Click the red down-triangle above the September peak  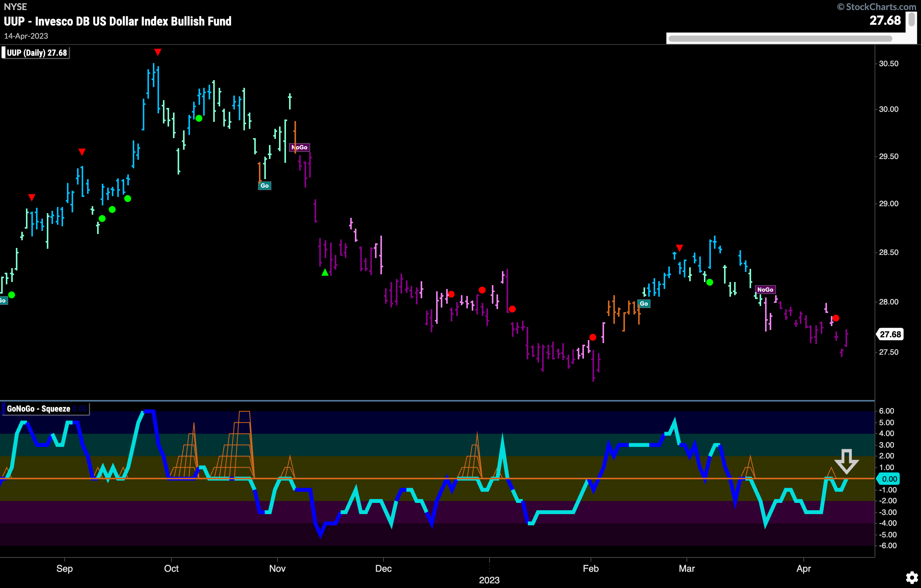(157, 52)
